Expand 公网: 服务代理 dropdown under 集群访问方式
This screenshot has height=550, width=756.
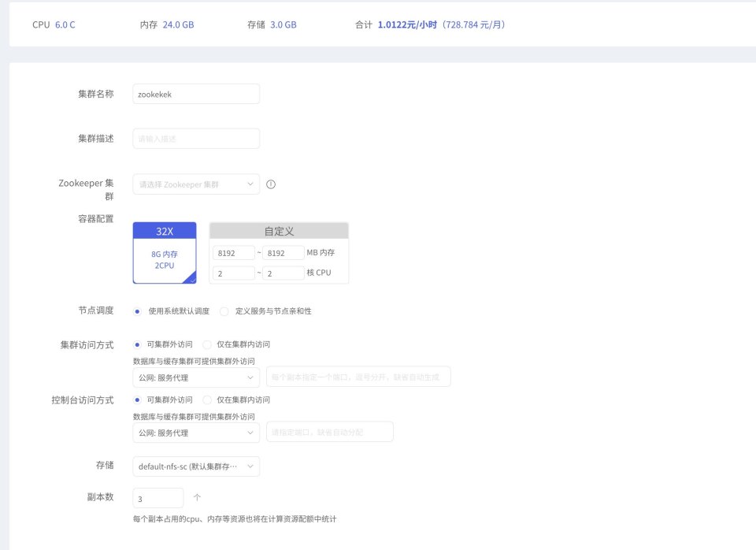196,377
